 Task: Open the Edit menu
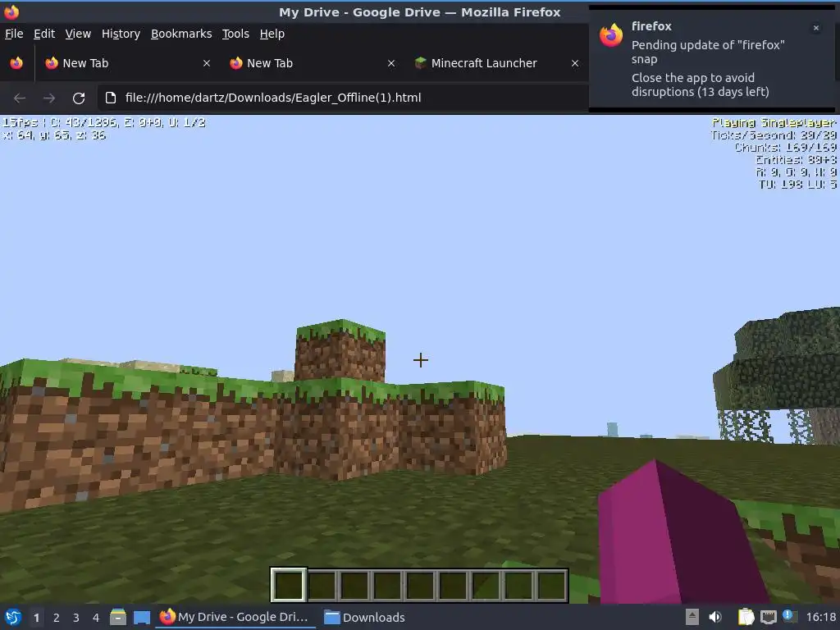coord(44,34)
